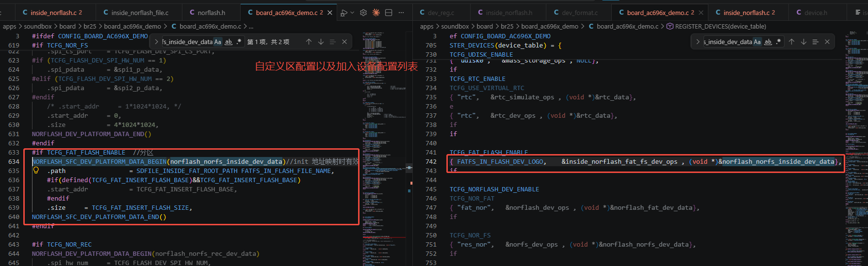Open the More Actions ellipsis in left editor
Image resolution: width=868 pixels, height=266 pixels.
[401, 13]
